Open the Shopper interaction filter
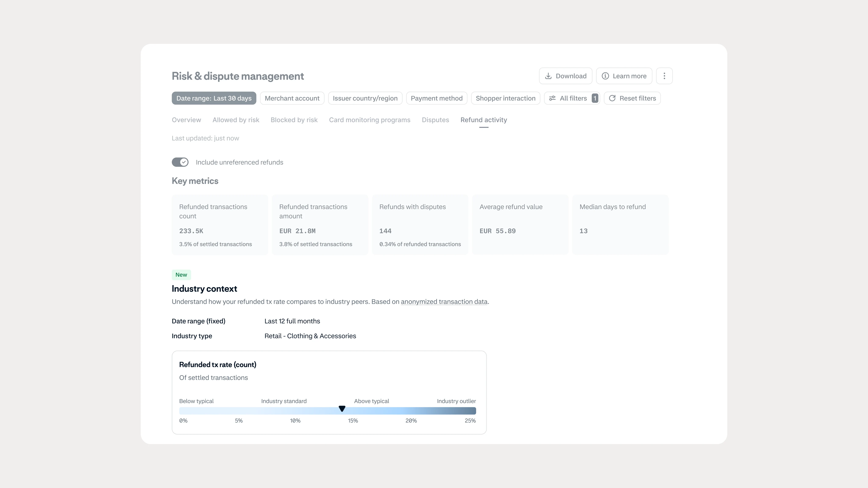868x488 pixels. 505,98
